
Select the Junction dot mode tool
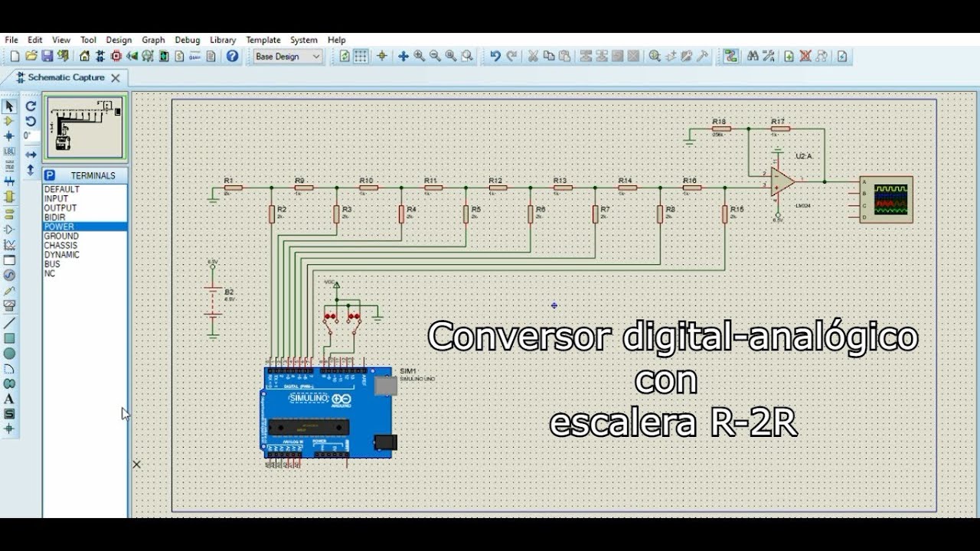(x=9, y=136)
